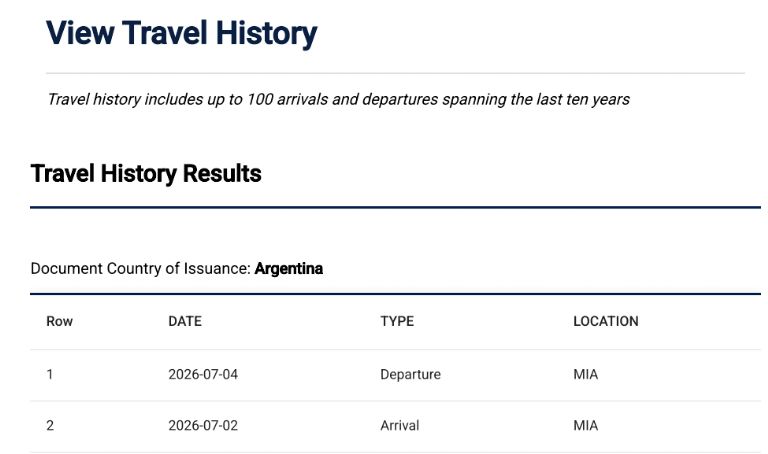Click the Row column header

tap(59, 321)
